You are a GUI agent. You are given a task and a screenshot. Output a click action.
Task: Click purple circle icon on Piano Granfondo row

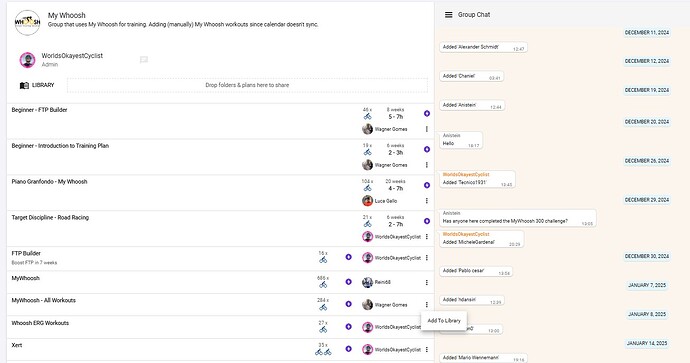point(427,185)
